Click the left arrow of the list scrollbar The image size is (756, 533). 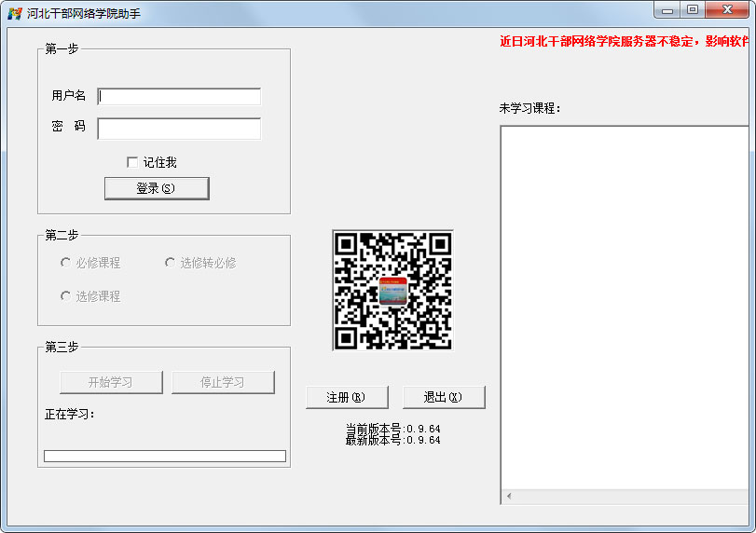pyautogui.click(x=509, y=496)
